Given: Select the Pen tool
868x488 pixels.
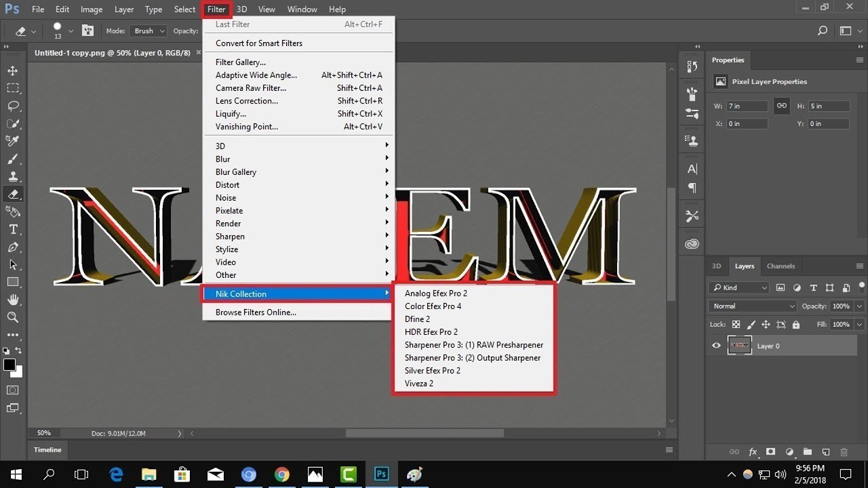Looking at the screenshot, I should click(x=13, y=247).
